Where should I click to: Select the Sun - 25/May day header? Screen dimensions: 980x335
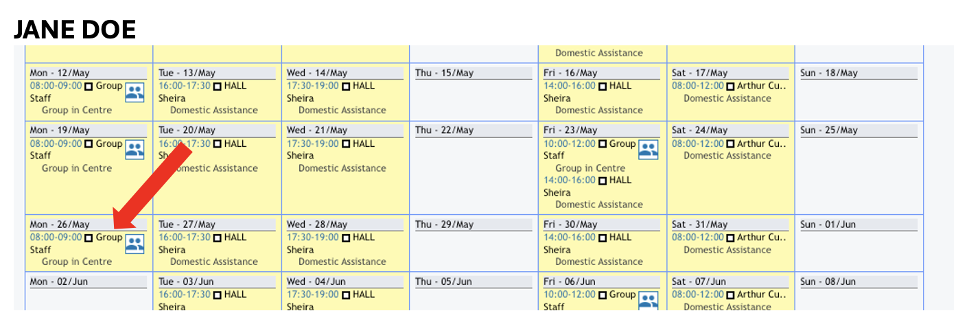pyautogui.click(x=859, y=130)
